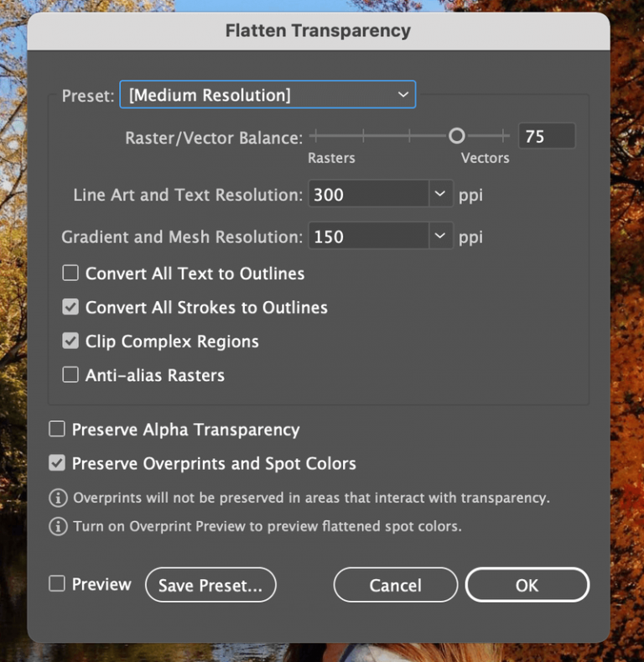Open the Preset dropdown showing Medium Resolution
This screenshot has height=662, width=644.
[267, 95]
